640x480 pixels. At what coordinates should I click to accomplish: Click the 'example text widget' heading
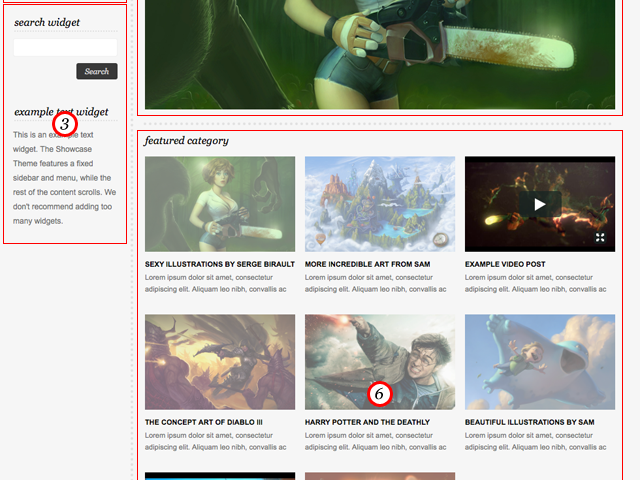[x=61, y=112]
